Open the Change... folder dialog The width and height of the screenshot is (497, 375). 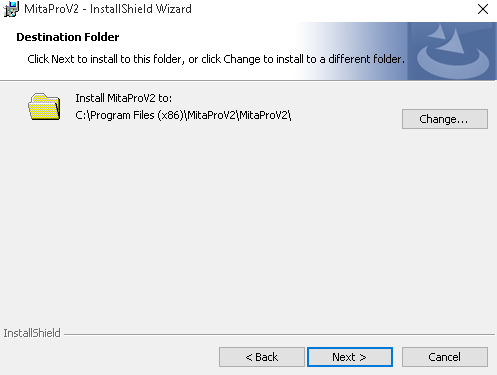(x=445, y=119)
